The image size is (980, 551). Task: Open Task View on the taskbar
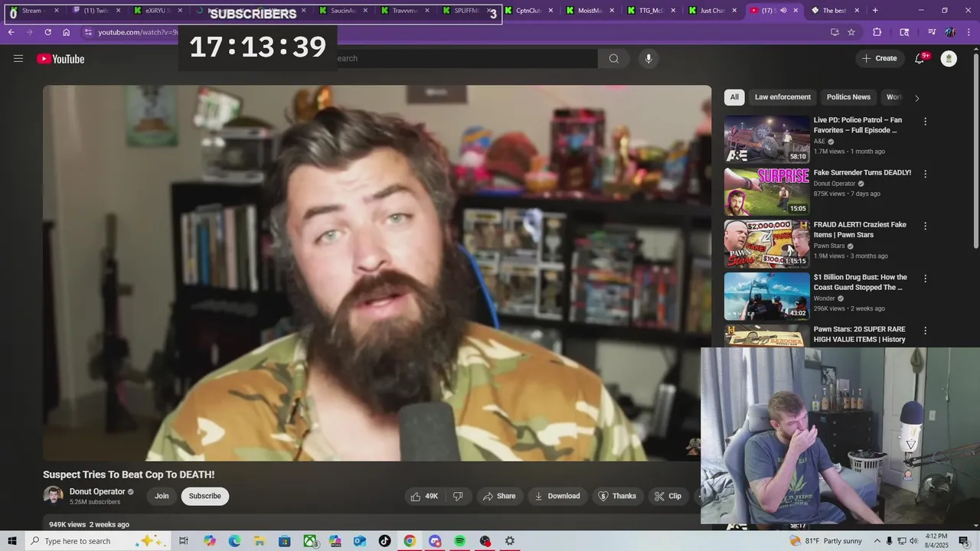[x=184, y=541]
